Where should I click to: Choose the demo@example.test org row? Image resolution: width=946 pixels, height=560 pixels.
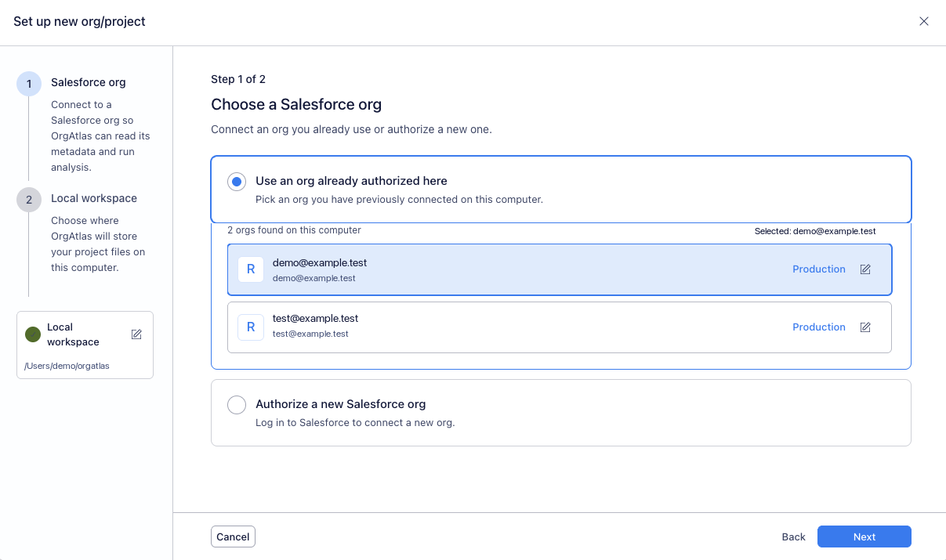(560, 269)
